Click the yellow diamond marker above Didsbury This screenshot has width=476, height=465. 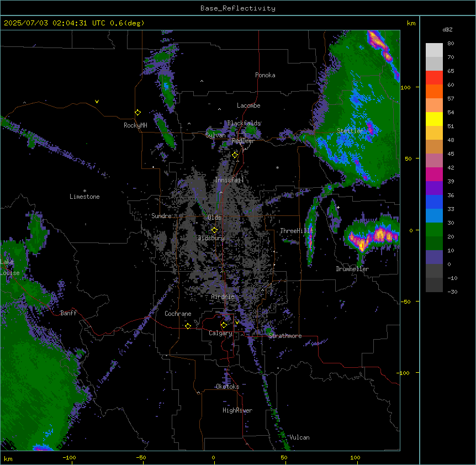click(214, 230)
